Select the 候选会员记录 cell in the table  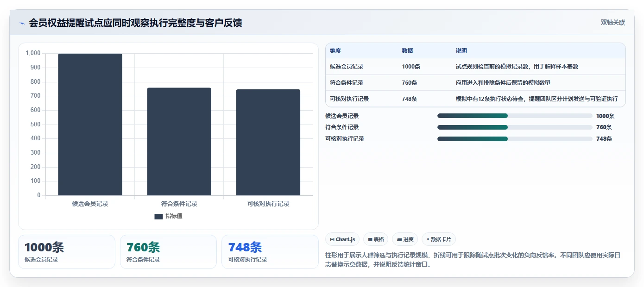[x=347, y=67]
